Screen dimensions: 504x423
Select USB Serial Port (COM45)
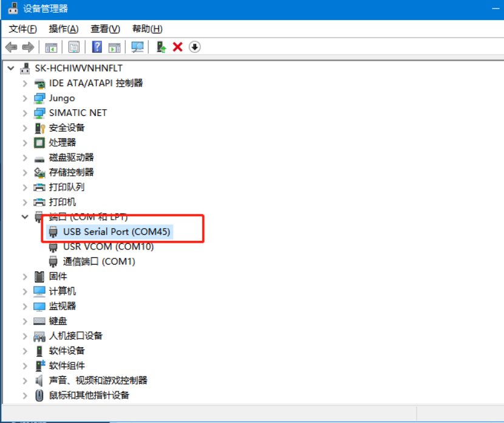click(117, 232)
